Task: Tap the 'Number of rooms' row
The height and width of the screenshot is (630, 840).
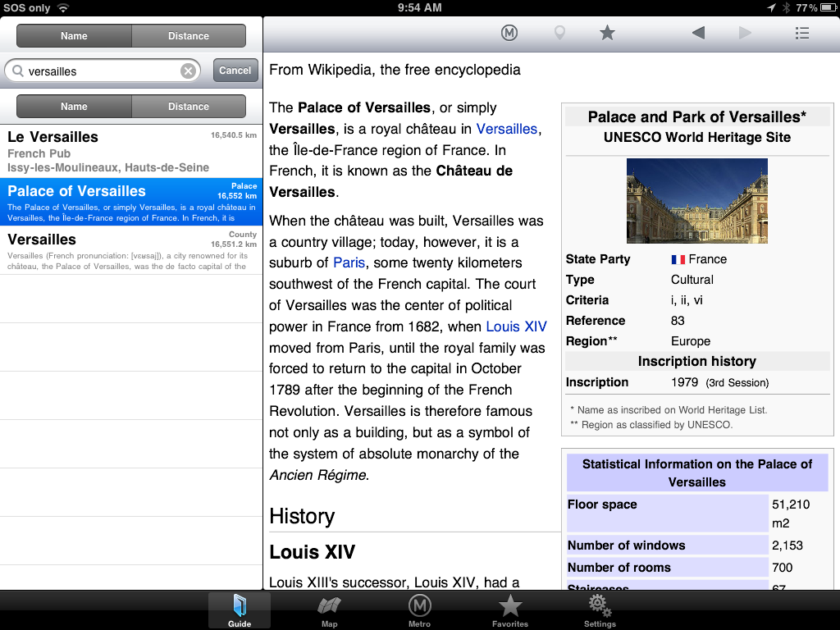Action: tap(697, 568)
